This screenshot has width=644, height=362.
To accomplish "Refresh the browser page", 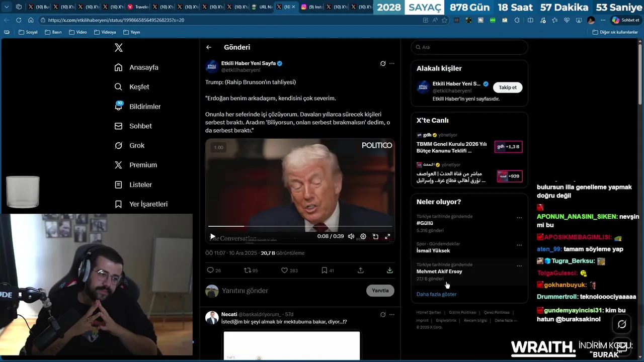I will 19,20.
